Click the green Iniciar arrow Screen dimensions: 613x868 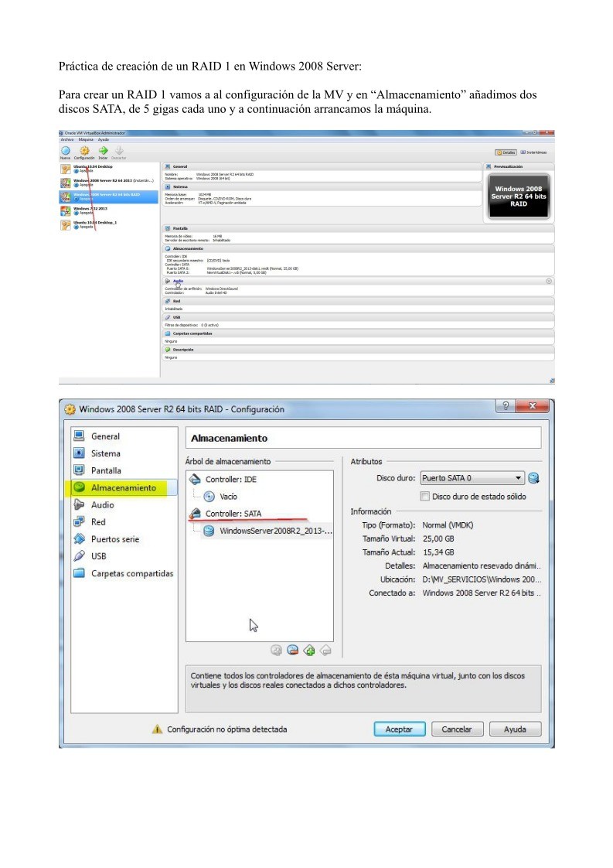click(x=103, y=151)
